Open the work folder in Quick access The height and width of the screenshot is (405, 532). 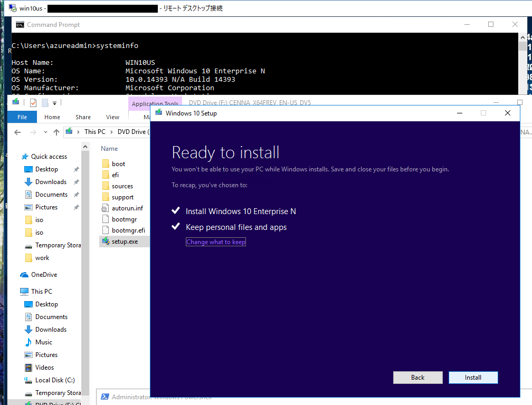coord(42,258)
